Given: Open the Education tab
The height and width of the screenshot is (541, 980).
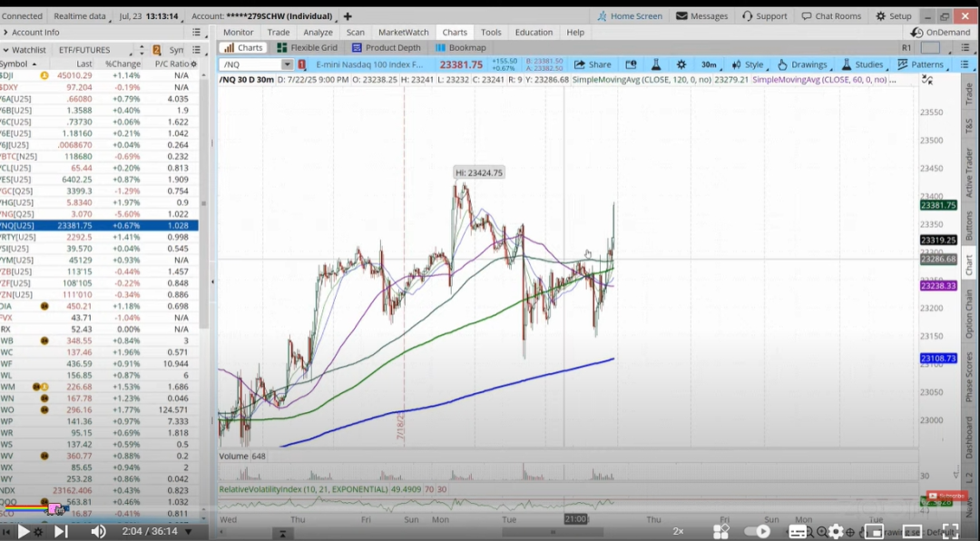Looking at the screenshot, I should click(x=534, y=33).
